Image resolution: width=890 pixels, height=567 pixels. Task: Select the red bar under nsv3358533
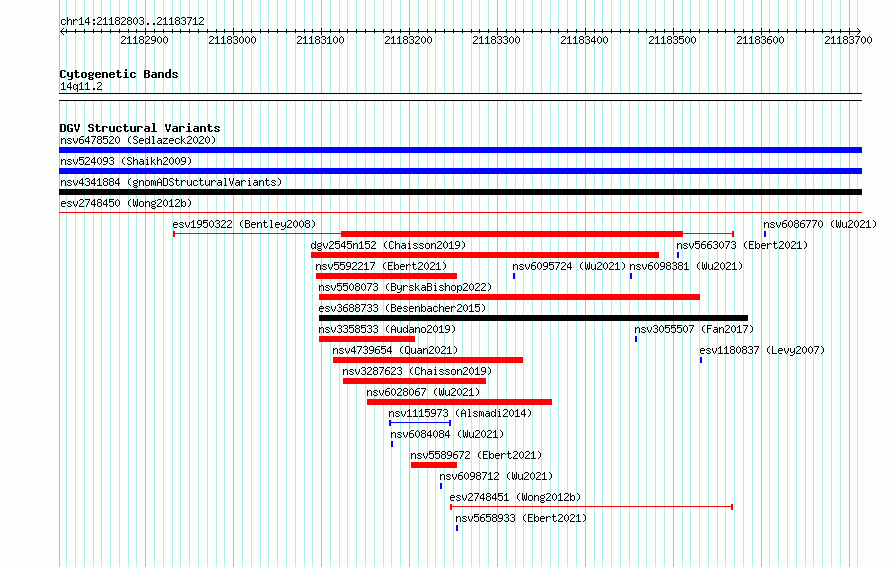click(367, 339)
